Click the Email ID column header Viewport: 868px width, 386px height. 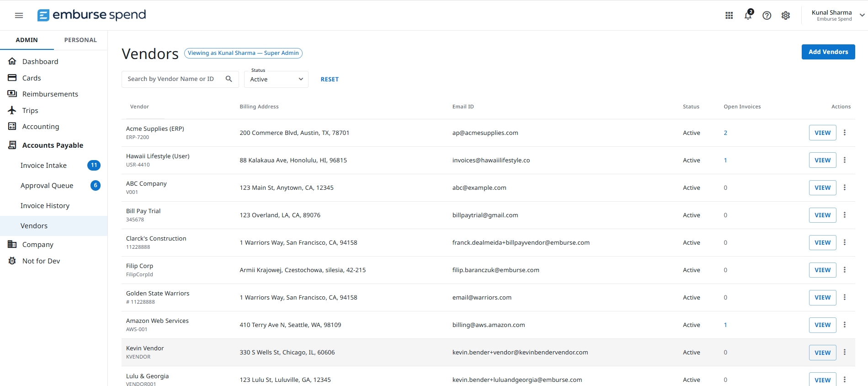click(x=463, y=107)
